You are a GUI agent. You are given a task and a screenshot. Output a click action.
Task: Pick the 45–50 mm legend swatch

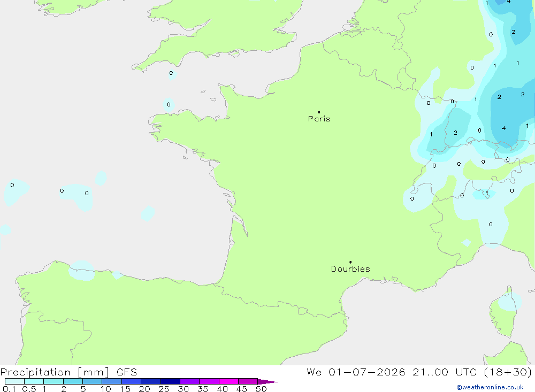click(248, 381)
